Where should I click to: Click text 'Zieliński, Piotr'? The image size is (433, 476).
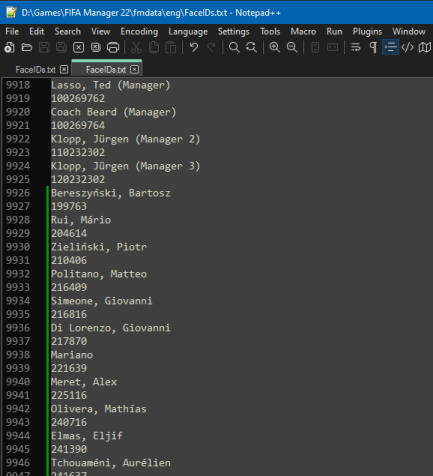click(99, 247)
